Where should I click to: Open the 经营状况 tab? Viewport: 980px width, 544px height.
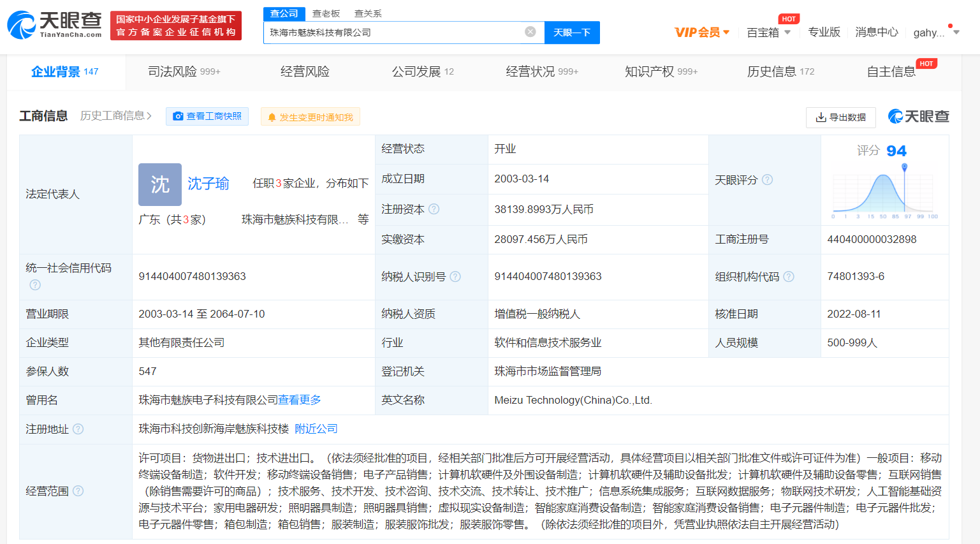tap(542, 71)
